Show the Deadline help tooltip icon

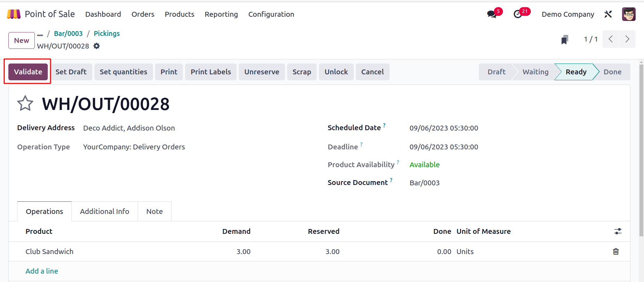tap(361, 144)
